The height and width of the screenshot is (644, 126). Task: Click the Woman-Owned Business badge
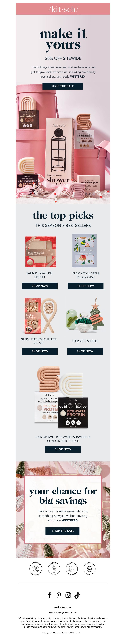(x=72, y=569)
